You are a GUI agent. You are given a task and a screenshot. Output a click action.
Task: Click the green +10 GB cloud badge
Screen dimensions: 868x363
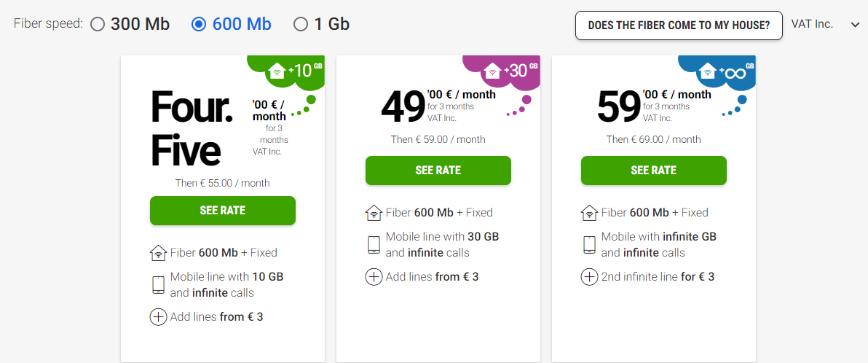click(x=294, y=71)
